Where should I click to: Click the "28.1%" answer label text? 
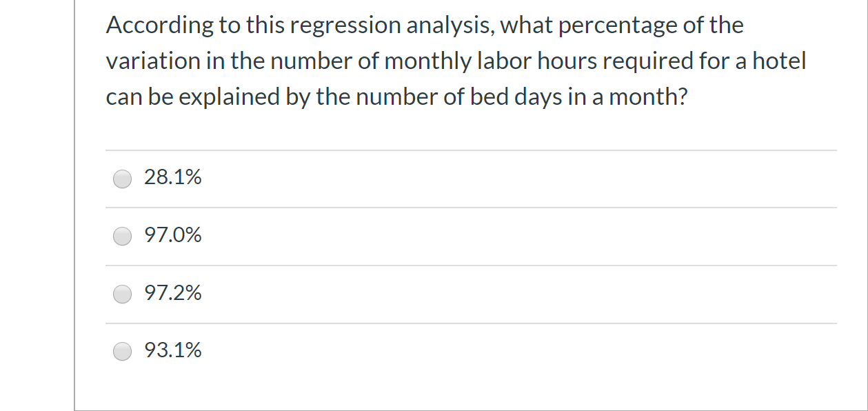[173, 178]
